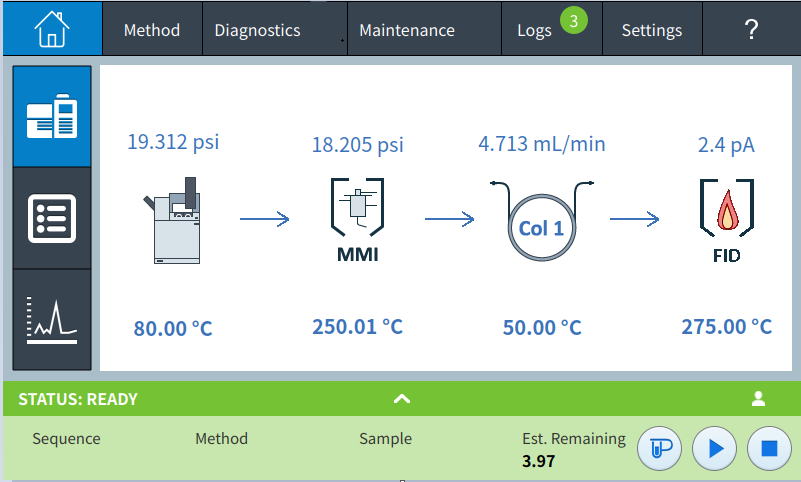Image resolution: width=801 pixels, height=482 pixels.
Task: Click the 80.00 °C oven temperature
Action: pyautogui.click(x=173, y=328)
